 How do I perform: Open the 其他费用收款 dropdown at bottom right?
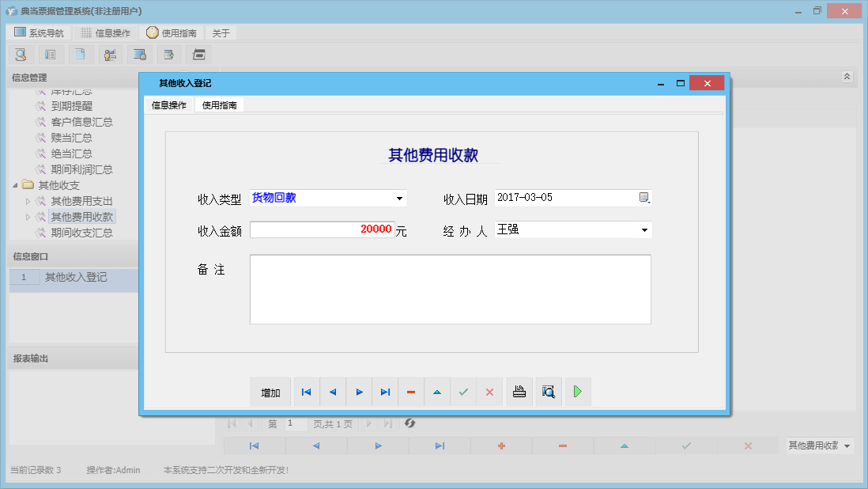(x=845, y=445)
